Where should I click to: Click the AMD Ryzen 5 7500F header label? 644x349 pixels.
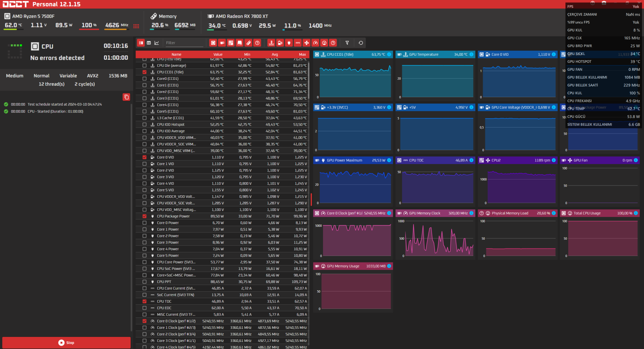[33, 16]
